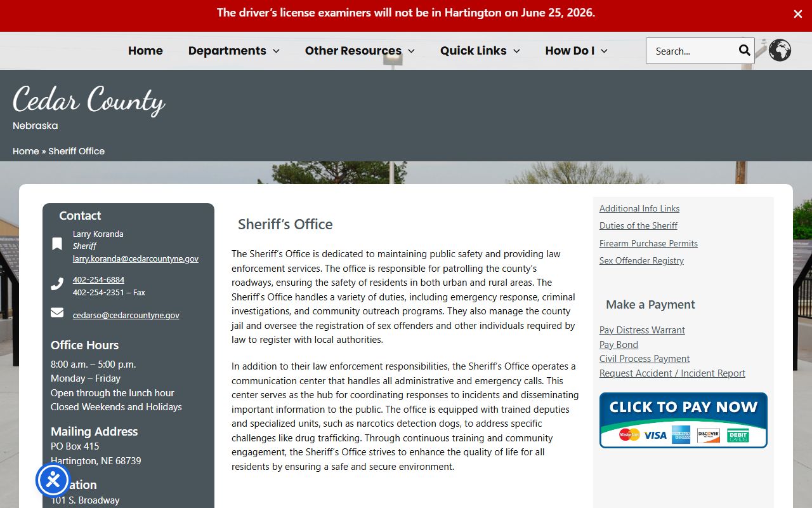The height and width of the screenshot is (508, 812).
Task: Dismiss the red alert banner with X
Action: click(798, 14)
